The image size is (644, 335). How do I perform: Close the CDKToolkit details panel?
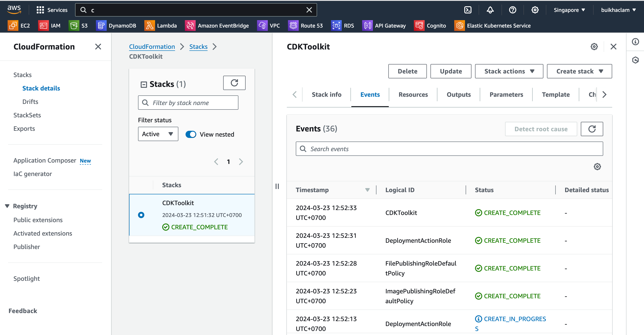click(613, 47)
